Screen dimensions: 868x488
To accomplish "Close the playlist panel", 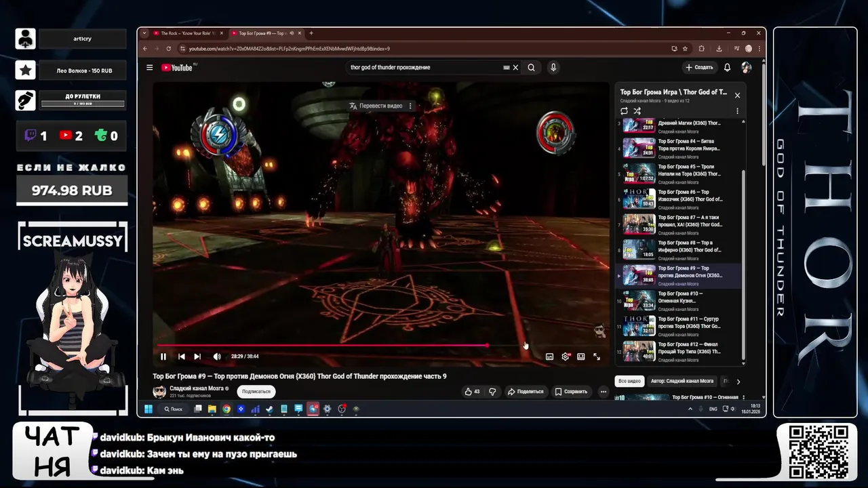I will [737, 96].
